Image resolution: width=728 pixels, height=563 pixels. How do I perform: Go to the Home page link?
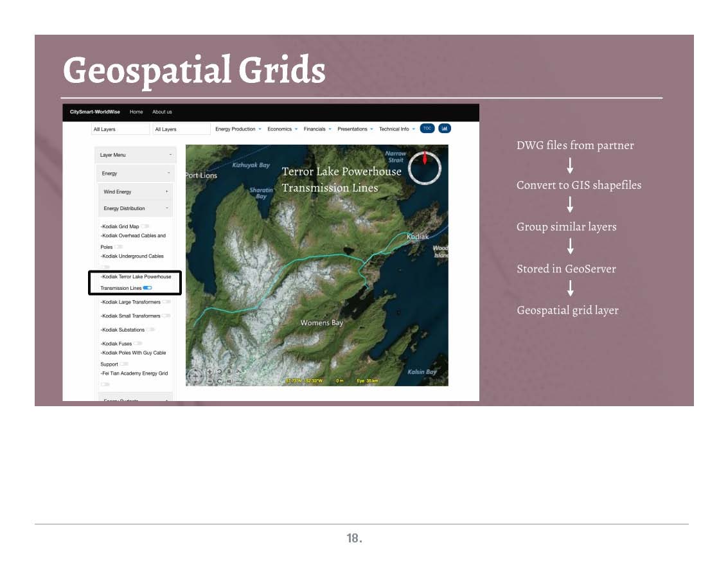point(136,112)
